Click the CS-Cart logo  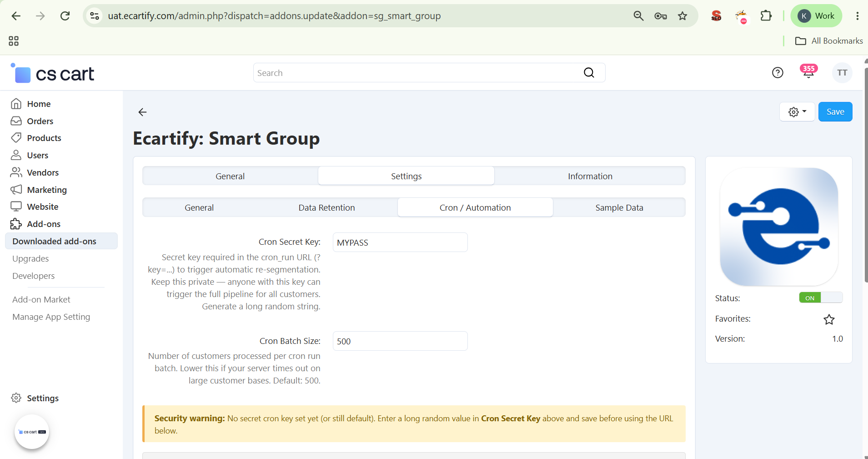[52, 73]
